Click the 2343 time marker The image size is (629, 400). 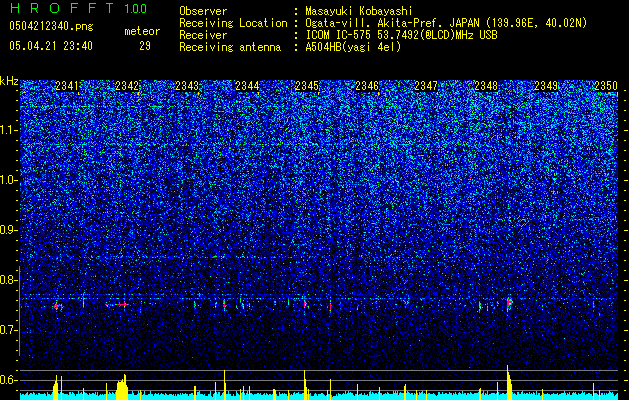coord(187,86)
